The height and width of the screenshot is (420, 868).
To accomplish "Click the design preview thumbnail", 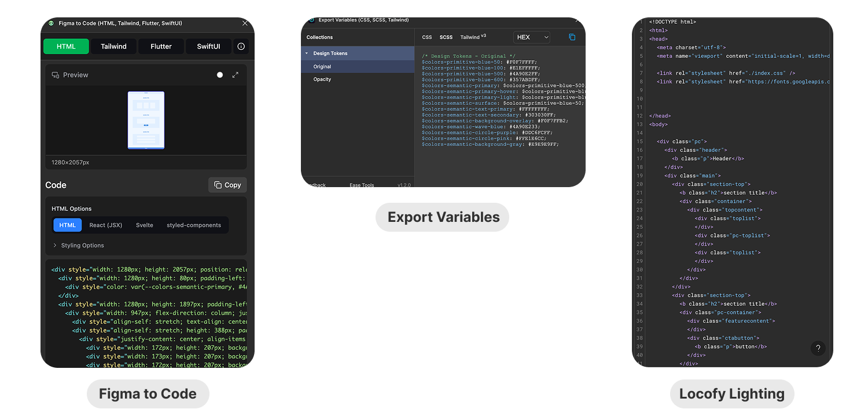I will (x=146, y=120).
